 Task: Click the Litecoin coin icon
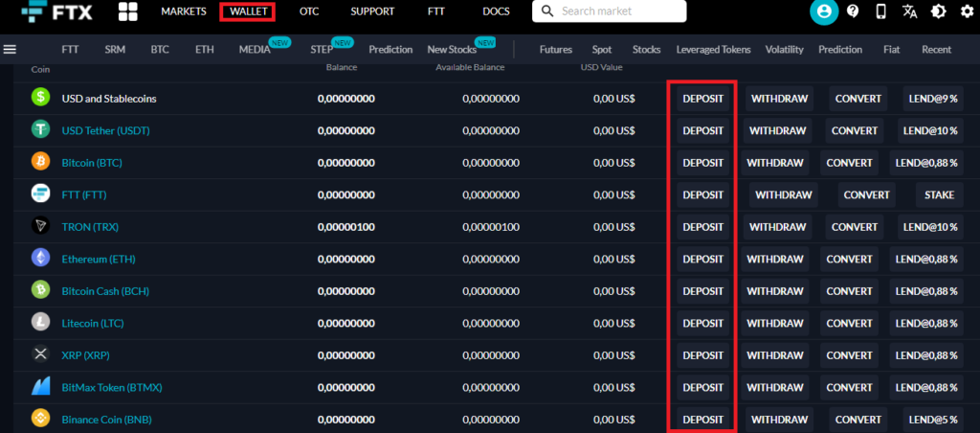click(40, 323)
